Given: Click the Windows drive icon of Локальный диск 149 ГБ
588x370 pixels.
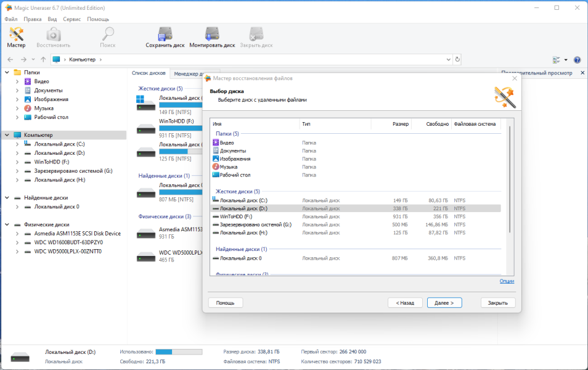Looking at the screenshot, I should [145, 103].
